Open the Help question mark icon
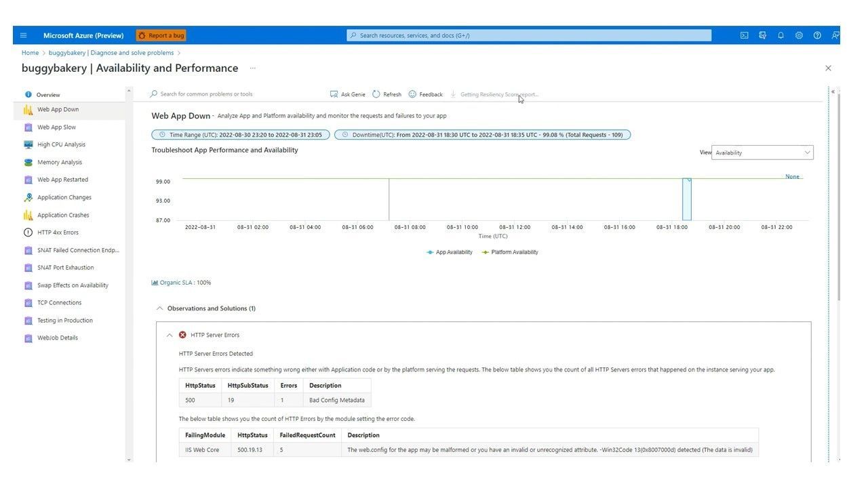Screen dimensions: 868x488 click(x=817, y=35)
